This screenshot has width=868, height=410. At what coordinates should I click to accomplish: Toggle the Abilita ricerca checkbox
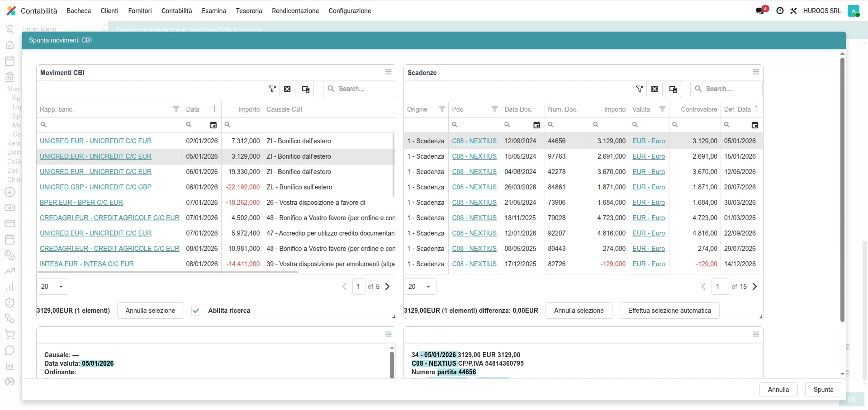[x=196, y=311]
